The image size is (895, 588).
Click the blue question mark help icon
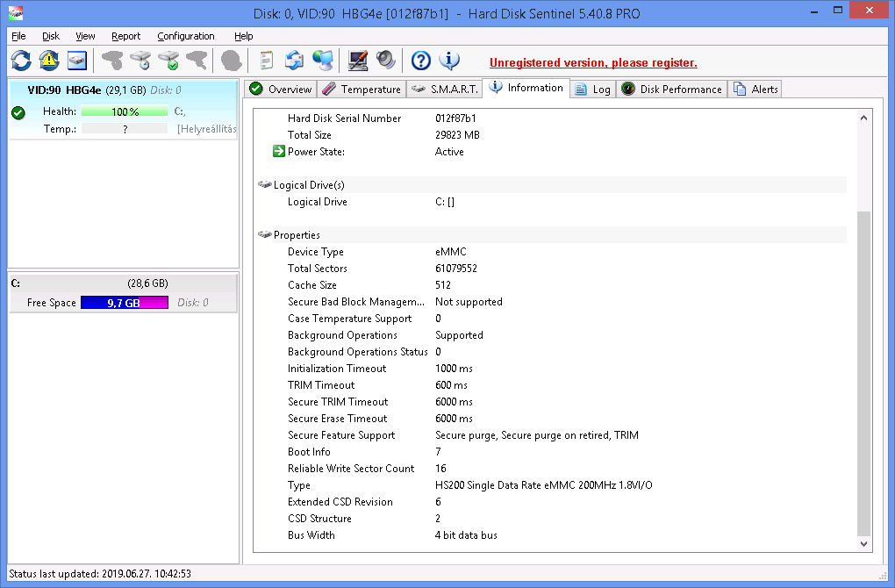click(x=421, y=61)
